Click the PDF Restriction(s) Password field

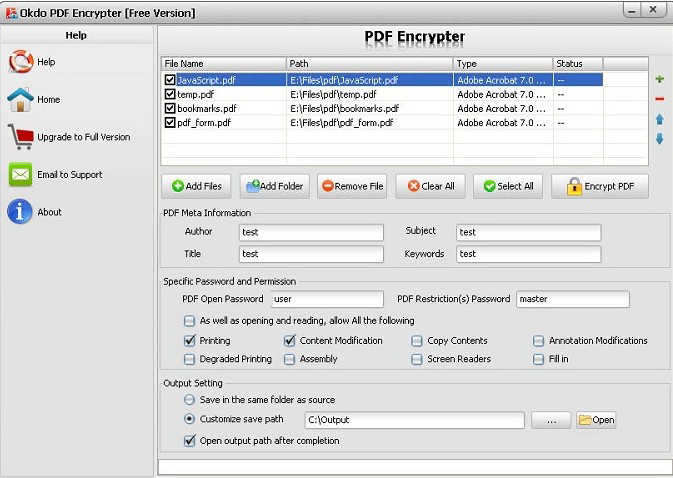(573, 299)
